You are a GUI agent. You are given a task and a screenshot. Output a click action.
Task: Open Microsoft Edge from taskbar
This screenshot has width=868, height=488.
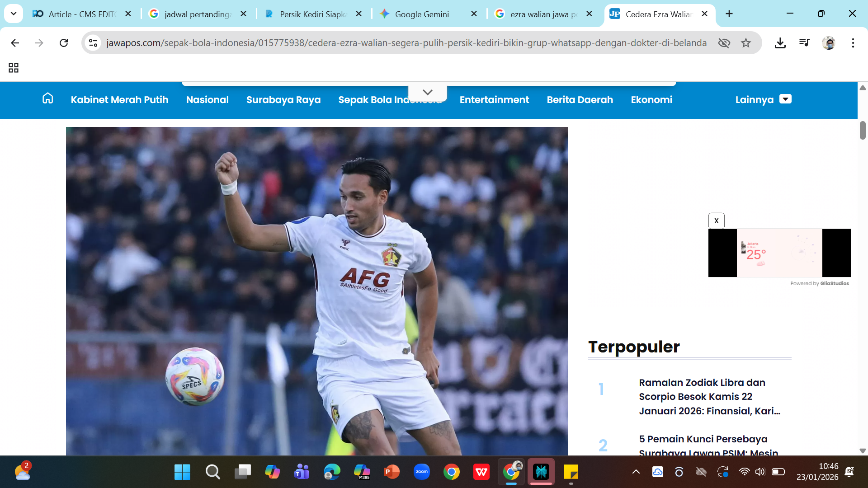(x=332, y=472)
